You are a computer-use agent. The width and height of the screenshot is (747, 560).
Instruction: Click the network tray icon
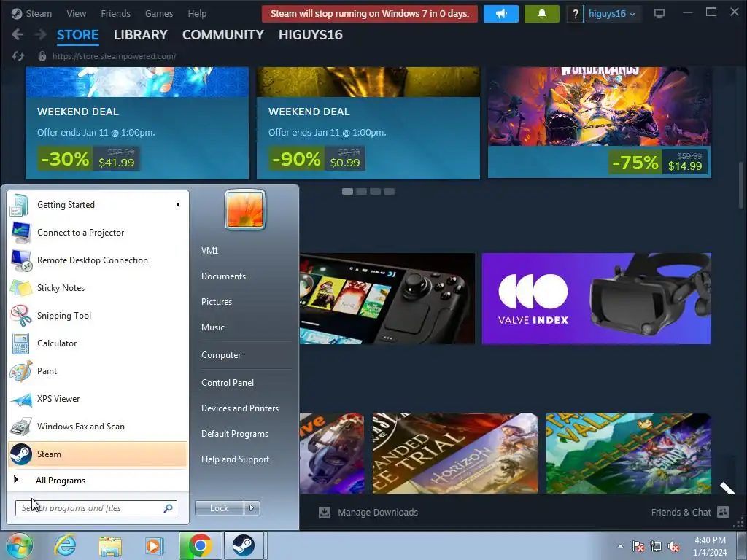tap(656, 546)
